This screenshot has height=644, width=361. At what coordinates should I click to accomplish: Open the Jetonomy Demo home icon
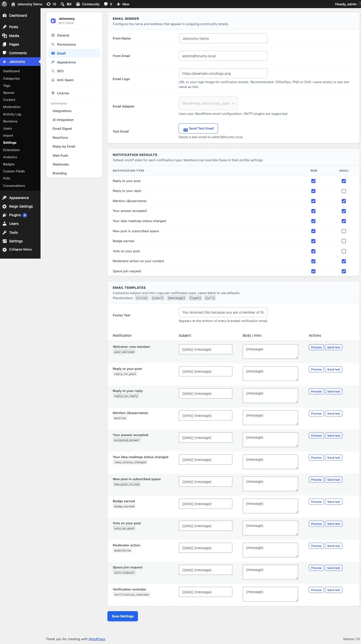click(13, 4)
